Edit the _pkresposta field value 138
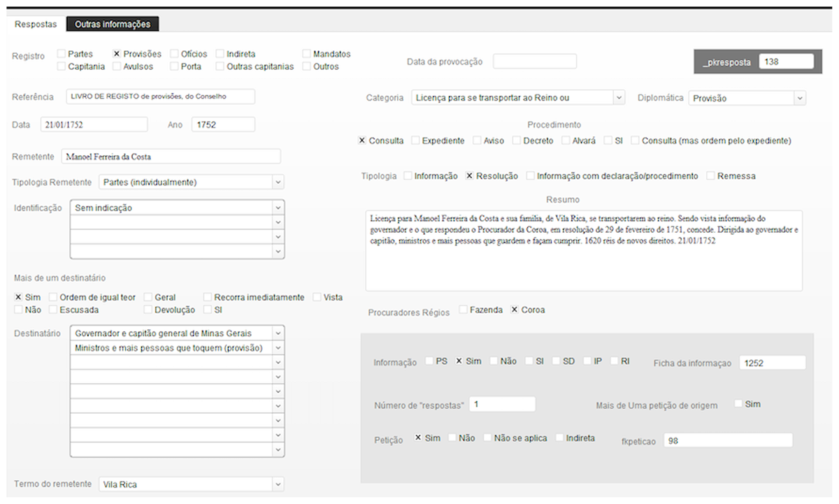 click(x=787, y=62)
